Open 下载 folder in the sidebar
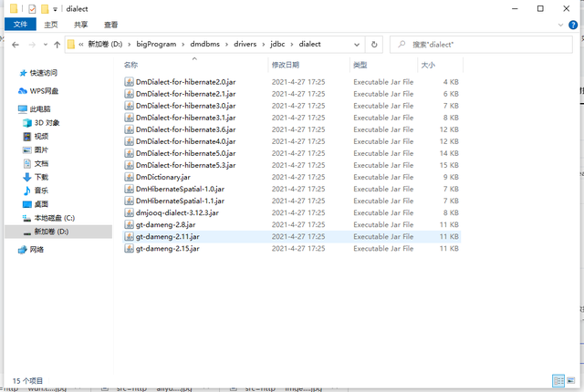 (x=41, y=177)
